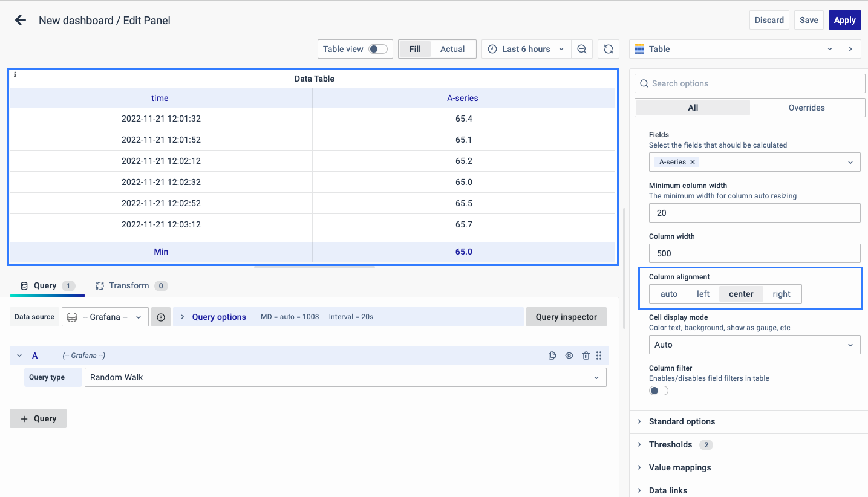868x497 pixels.
Task: Refresh the dashboard with refresh icon
Action: 609,49
